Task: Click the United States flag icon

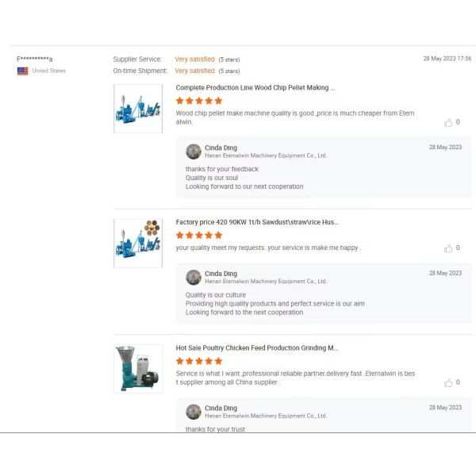Action: point(22,71)
